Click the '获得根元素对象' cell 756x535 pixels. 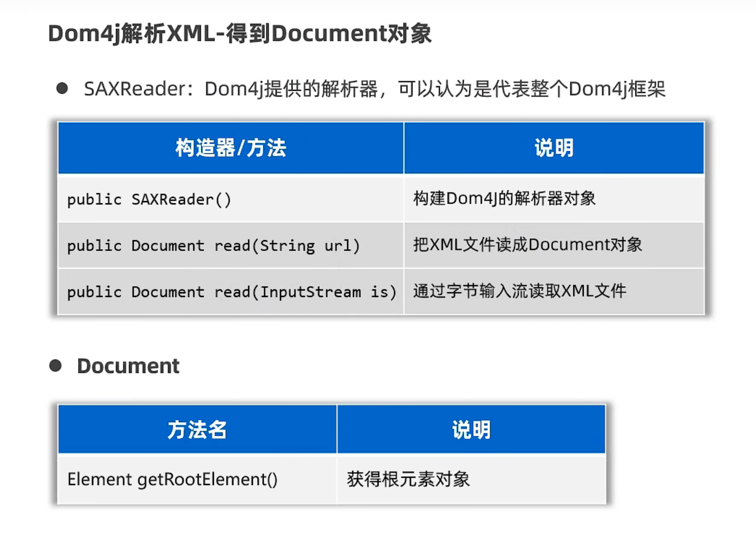(x=471, y=479)
